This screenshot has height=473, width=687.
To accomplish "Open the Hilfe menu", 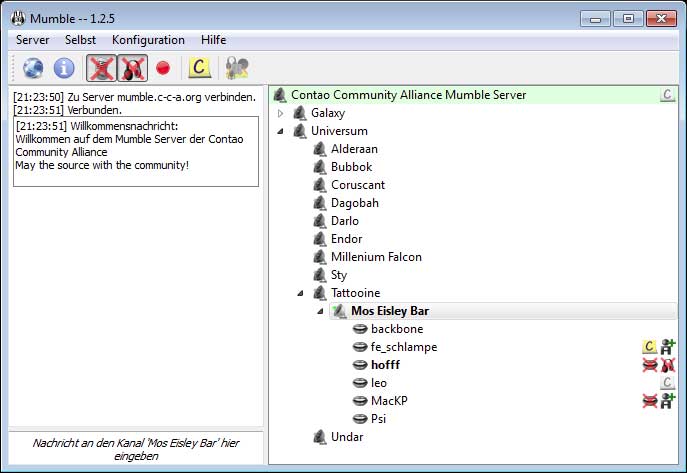I will pyautogui.click(x=213, y=40).
